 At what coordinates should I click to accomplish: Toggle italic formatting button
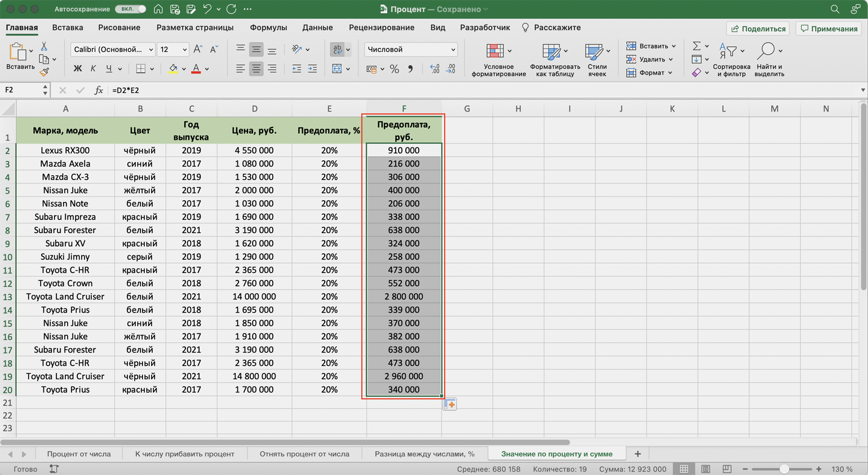coord(93,69)
